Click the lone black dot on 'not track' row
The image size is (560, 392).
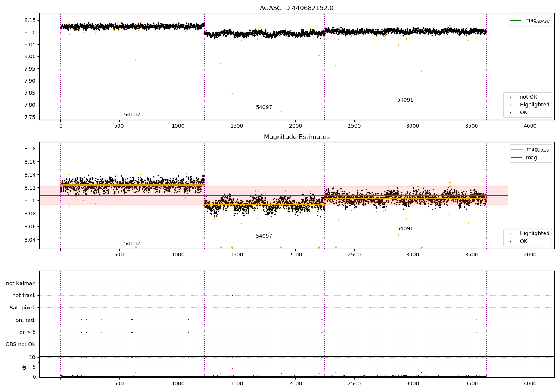[232, 295]
